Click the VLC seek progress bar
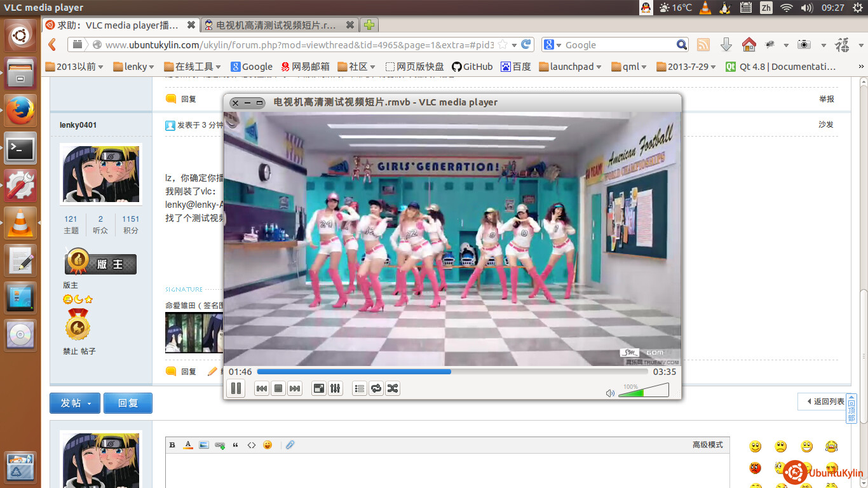This screenshot has height=488, width=868. click(x=452, y=372)
